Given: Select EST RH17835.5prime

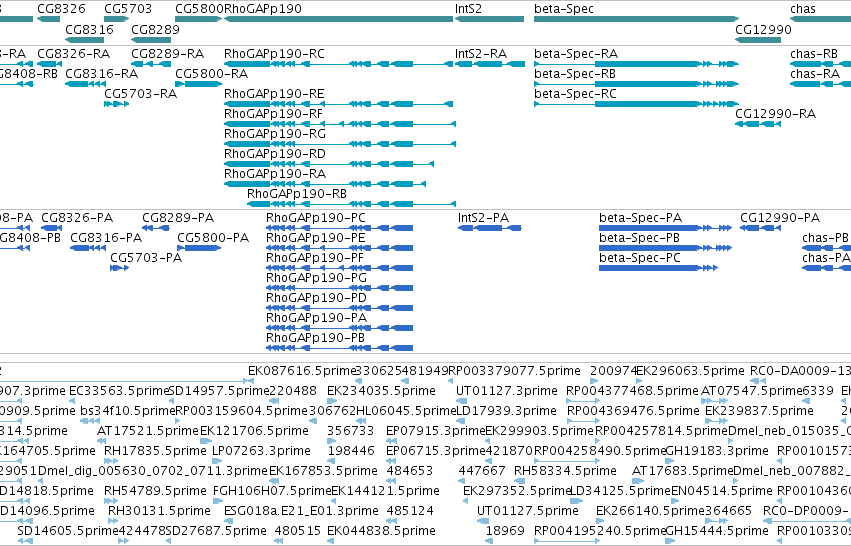Looking at the screenshot, I should pyautogui.click(x=155, y=452).
